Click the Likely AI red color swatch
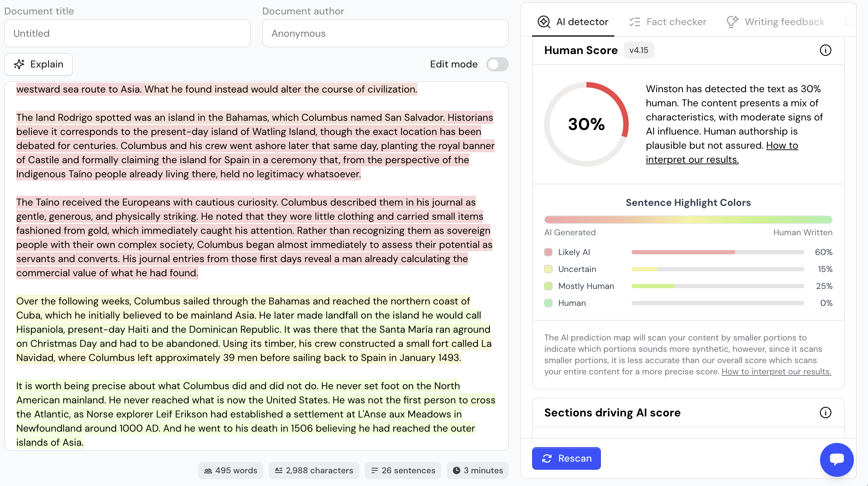 (548, 252)
